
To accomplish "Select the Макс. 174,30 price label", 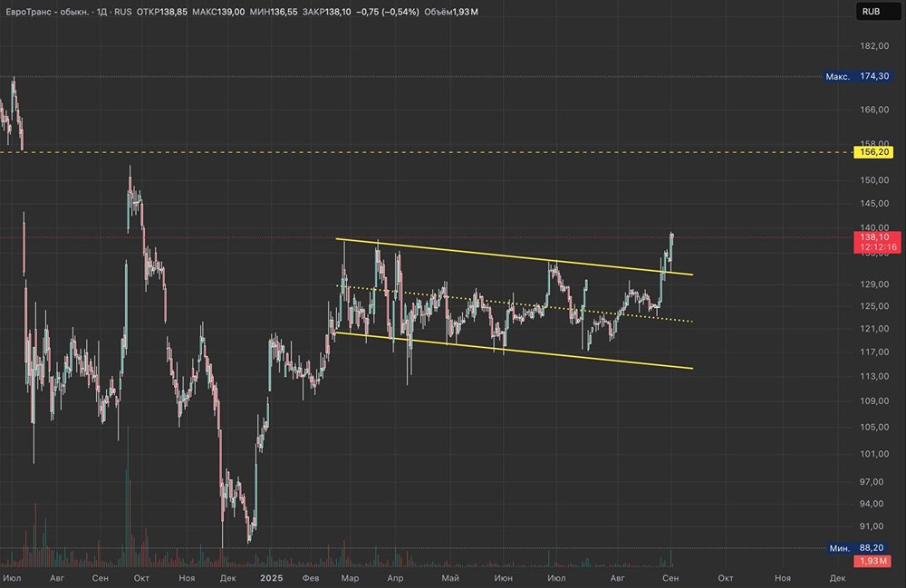I will point(857,76).
